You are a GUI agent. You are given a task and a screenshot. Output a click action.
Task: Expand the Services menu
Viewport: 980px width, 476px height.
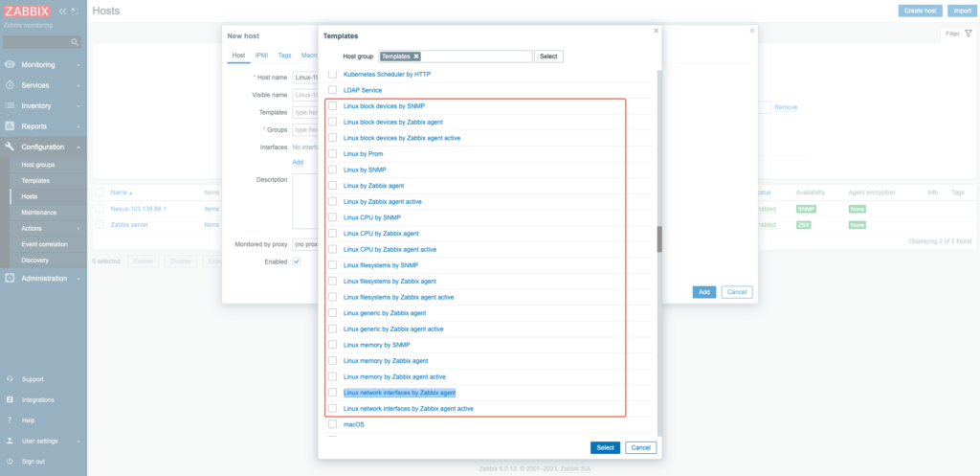click(x=78, y=85)
